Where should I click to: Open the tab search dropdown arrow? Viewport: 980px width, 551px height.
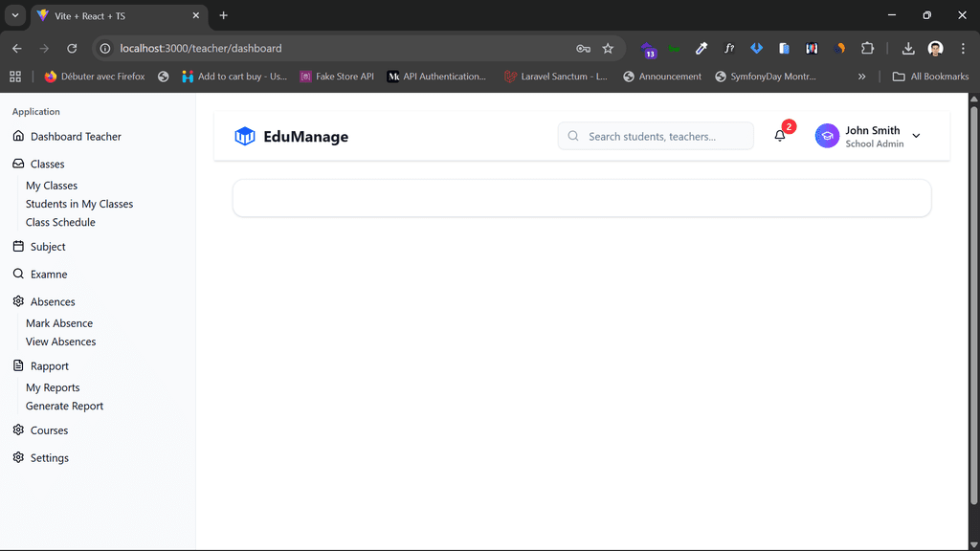coord(15,15)
